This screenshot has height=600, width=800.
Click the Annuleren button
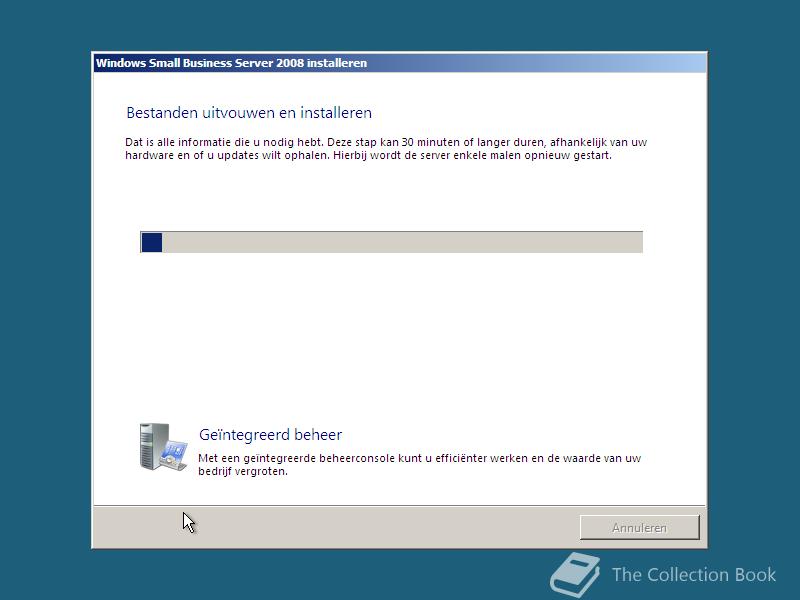(639, 527)
